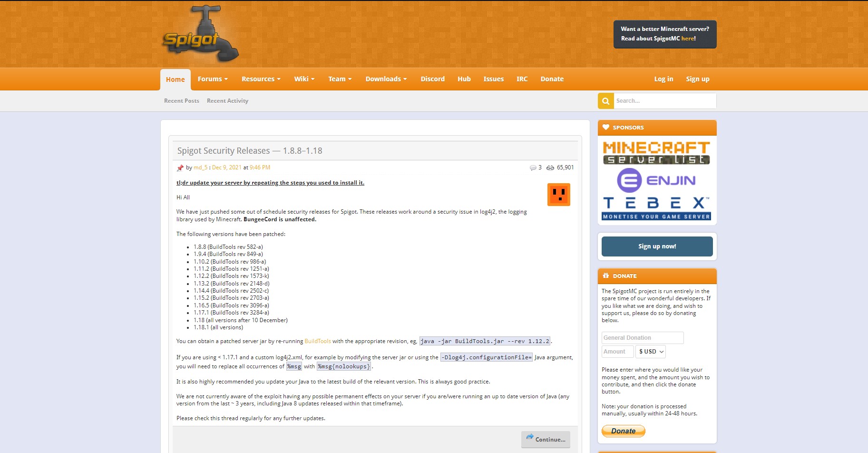Expand the Wiki dropdown menu

pos(304,79)
